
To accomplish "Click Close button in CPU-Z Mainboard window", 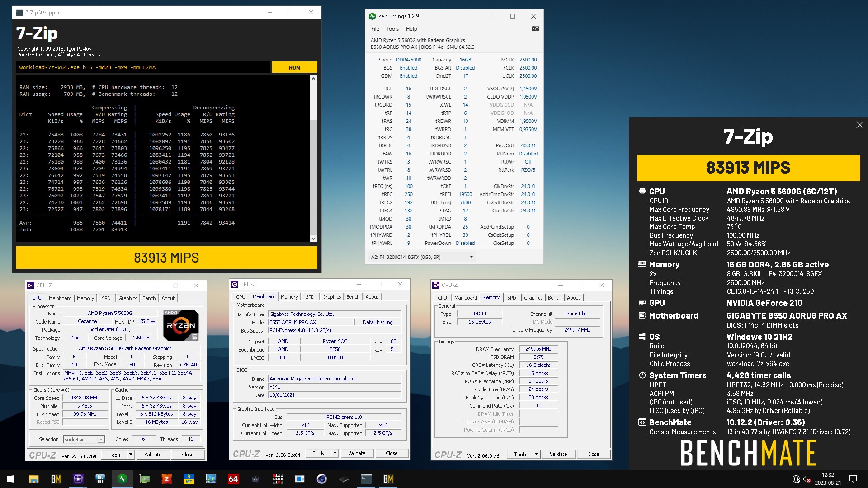I will point(392,453).
